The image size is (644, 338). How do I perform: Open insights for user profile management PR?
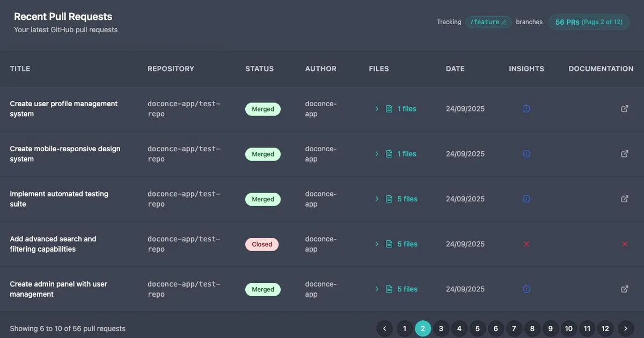526,109
